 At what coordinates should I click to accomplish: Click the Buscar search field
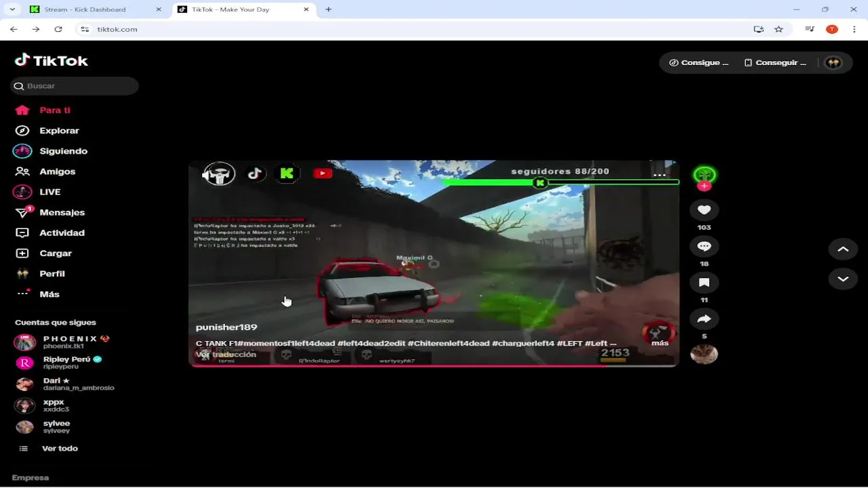[x=75, y=86]
